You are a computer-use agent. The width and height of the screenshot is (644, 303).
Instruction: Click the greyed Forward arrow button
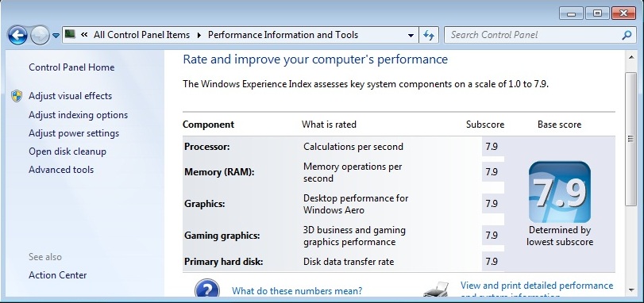point(40,36)
